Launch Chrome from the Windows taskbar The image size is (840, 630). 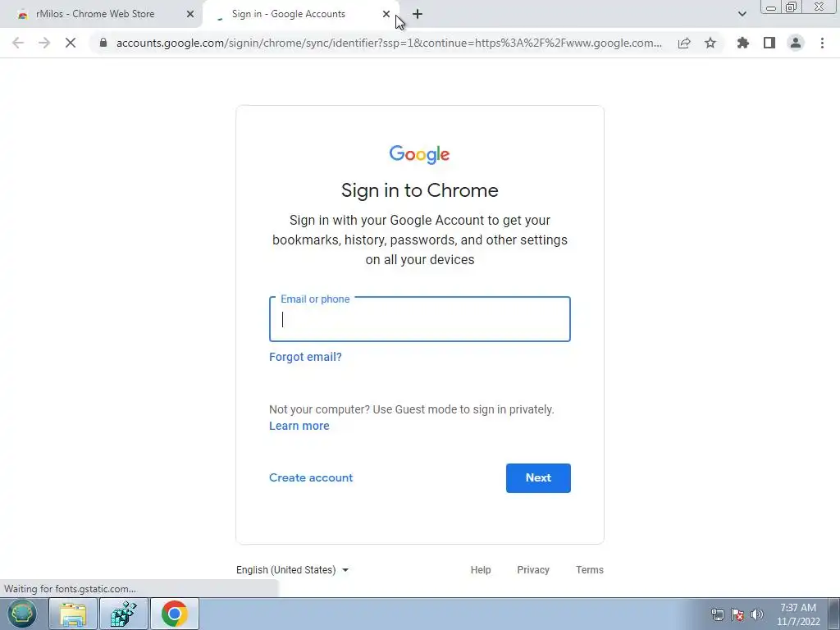point(175,614)
